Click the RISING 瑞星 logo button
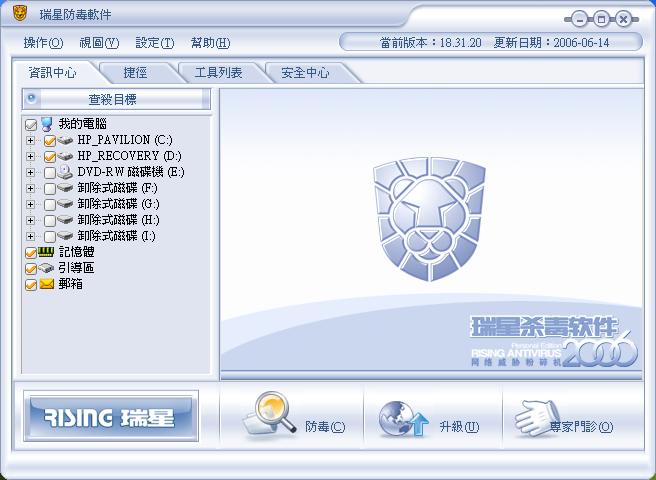Viewport: 656px width, 480px height. [x=111, y=416]
